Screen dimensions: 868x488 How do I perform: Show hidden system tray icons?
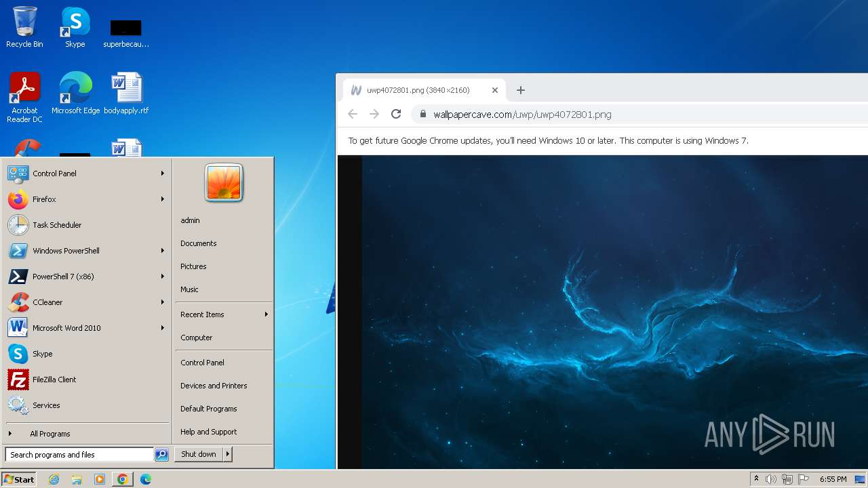pos(756,479)
